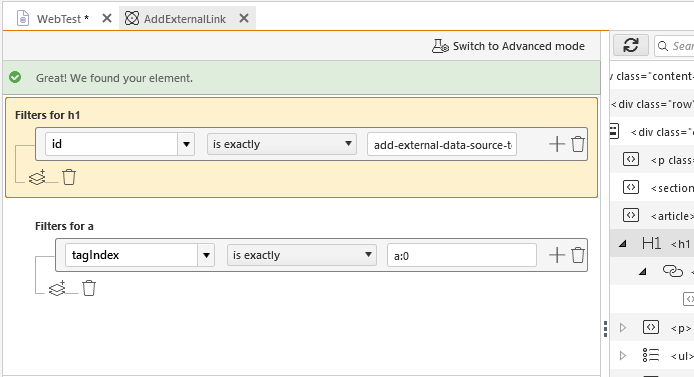Add filter group under Filters for a

click(57, 289)
